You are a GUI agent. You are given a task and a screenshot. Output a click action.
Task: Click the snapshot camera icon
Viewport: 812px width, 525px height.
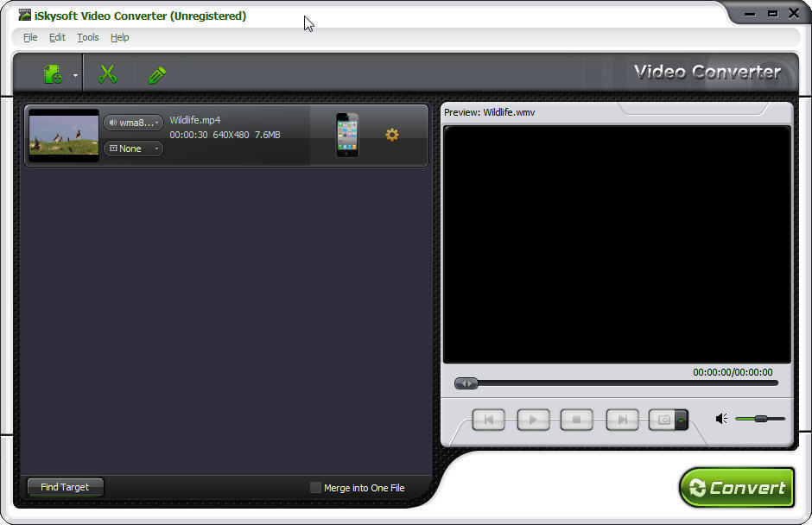[x=664, y=420]
